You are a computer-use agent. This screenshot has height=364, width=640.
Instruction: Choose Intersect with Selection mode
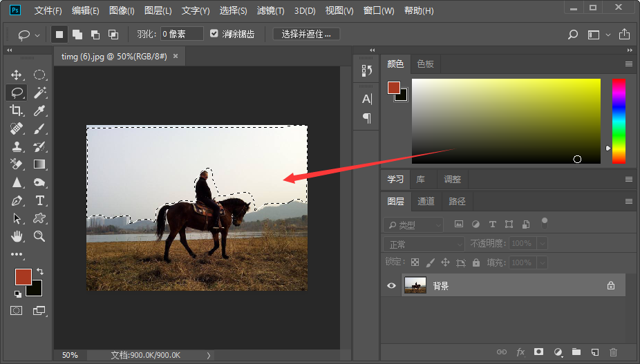(x=113, y=35)
